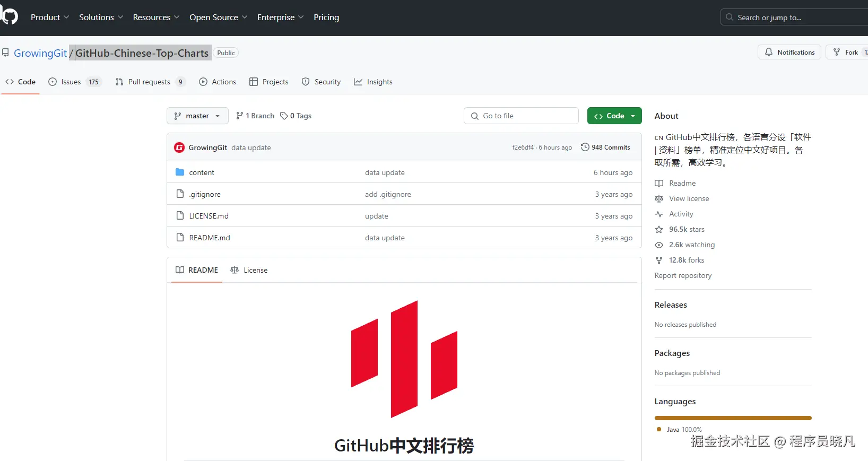Open the GrowingGit commit author link
The width and height of the screenshot is (868, 461).
[208, 147]
